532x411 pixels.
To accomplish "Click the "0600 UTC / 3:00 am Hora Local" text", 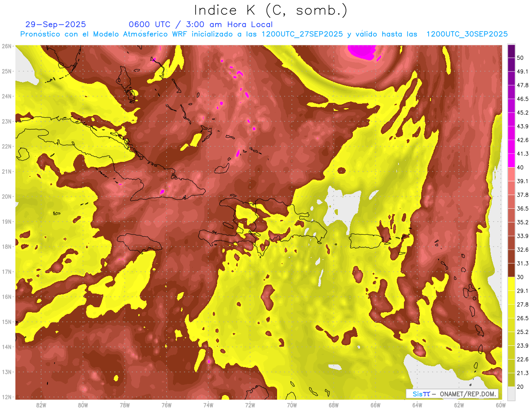I will (200, 24).
